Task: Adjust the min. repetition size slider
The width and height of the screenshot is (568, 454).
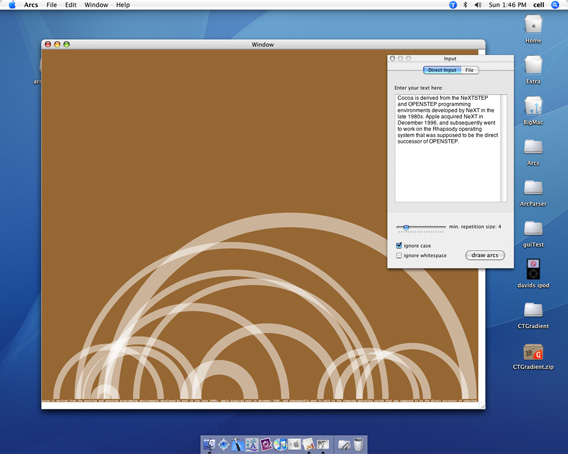Action: coord(421,227)
